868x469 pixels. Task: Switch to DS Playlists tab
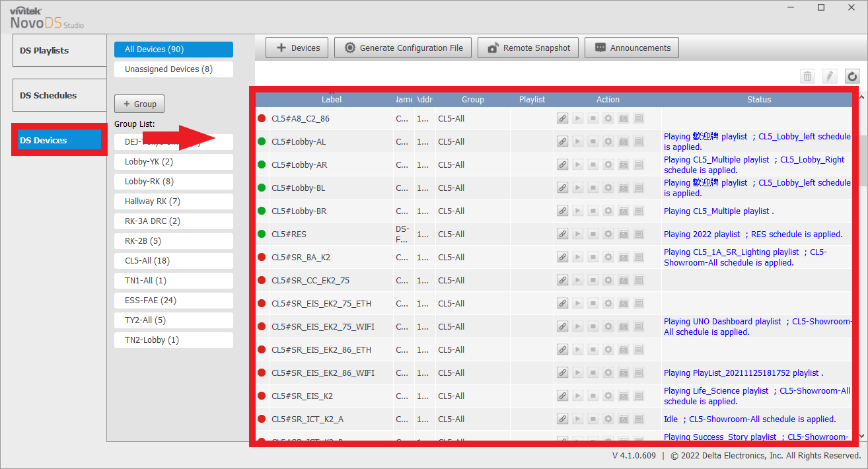tap(59, 50)
